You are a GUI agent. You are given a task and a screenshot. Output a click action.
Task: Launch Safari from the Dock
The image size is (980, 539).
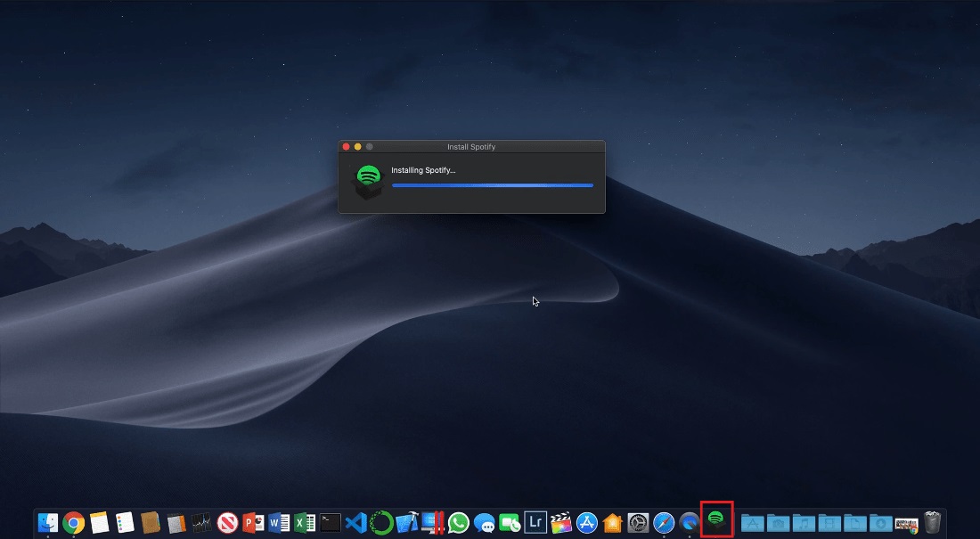(664, 522)
